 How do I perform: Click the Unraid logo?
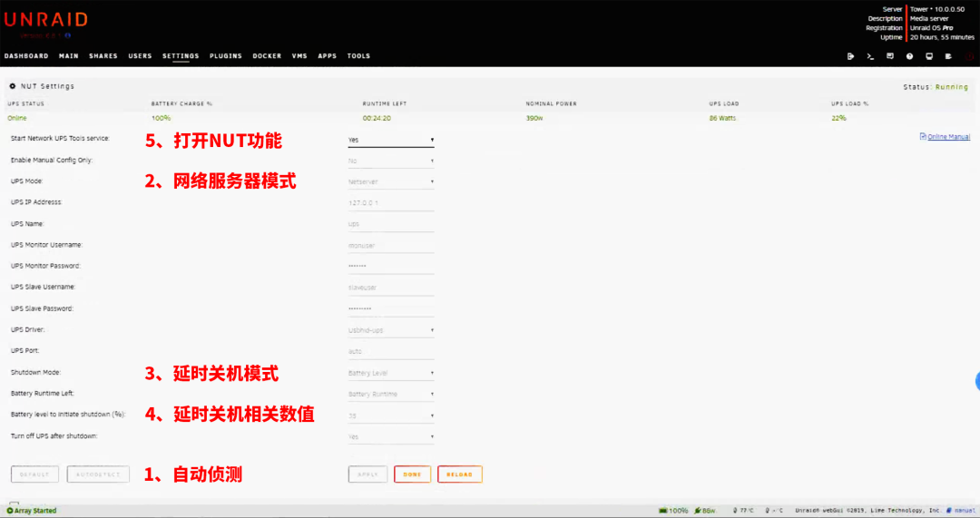(x=45, y=20)
